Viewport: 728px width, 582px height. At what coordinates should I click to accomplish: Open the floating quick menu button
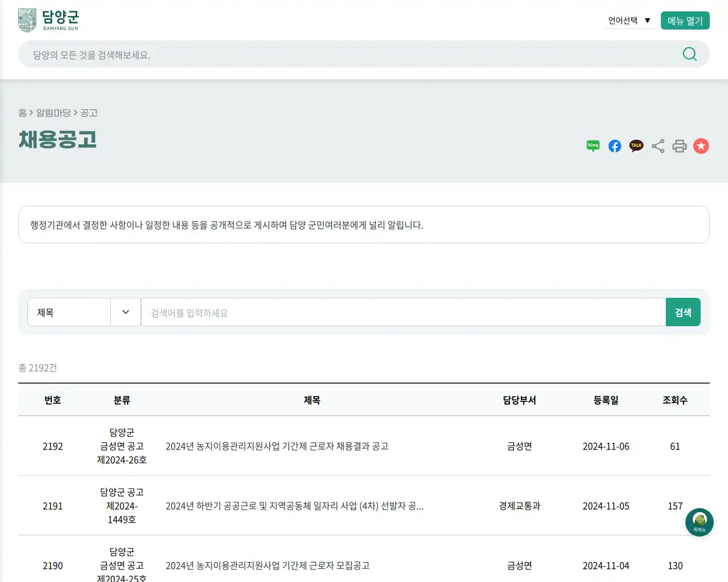[x=699, y=522]
